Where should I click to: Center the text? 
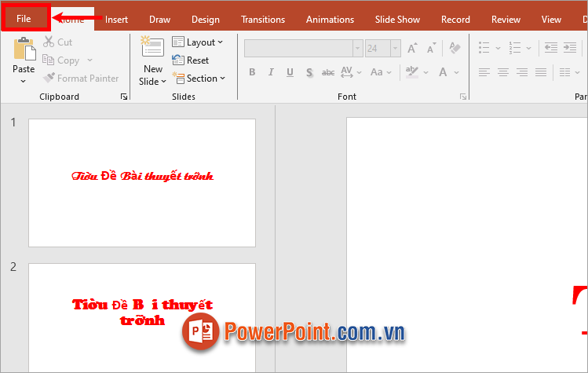pyautogui.click(x=503, y=71)
